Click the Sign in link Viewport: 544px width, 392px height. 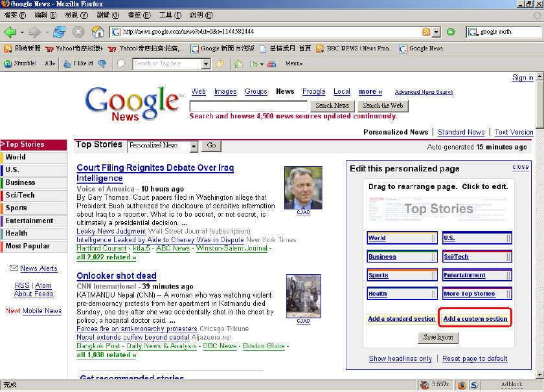pyautogui.click(x=523, y=78)
